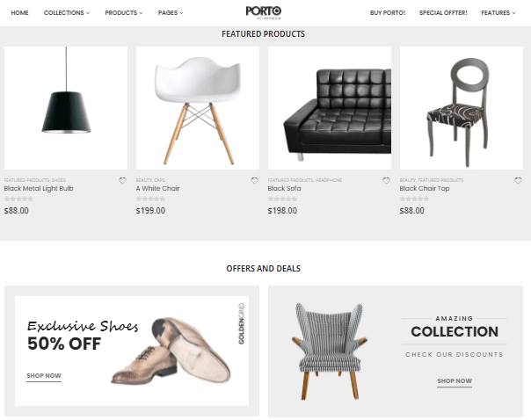Screen dimensions: 531x420
Task: Open the Pages dropdown menu
Action: point(171,13)
